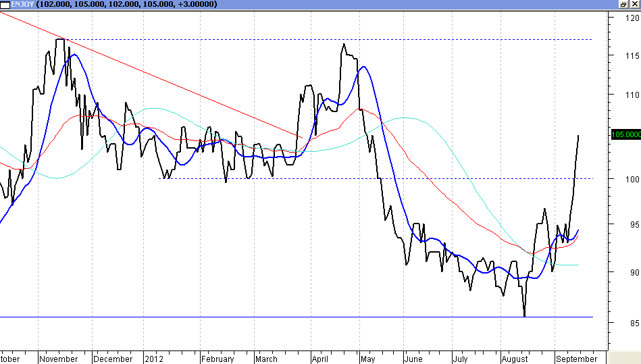Select the dotted blue resistance line near 117
The image size is (641, 364).
pos(328,40)
